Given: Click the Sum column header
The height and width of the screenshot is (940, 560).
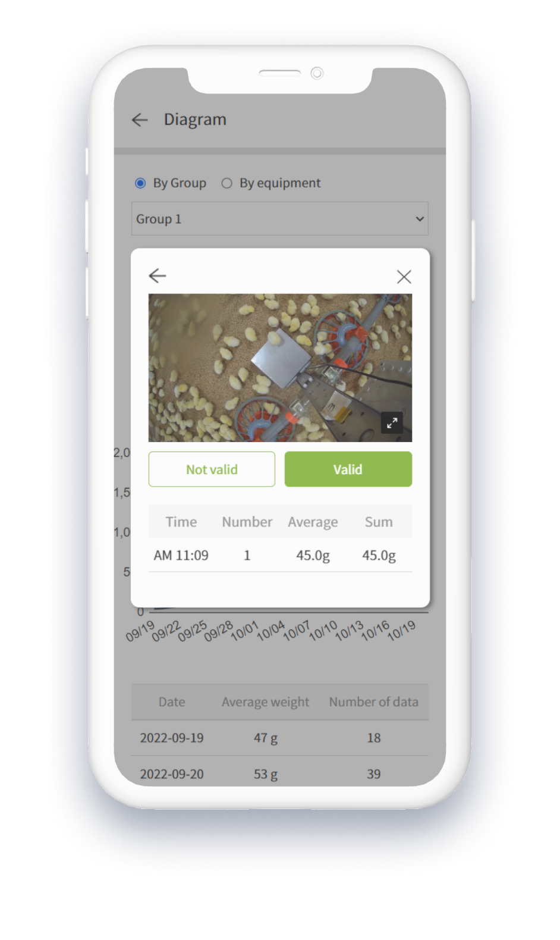Looking at the screenshot, I should [379, 522].
